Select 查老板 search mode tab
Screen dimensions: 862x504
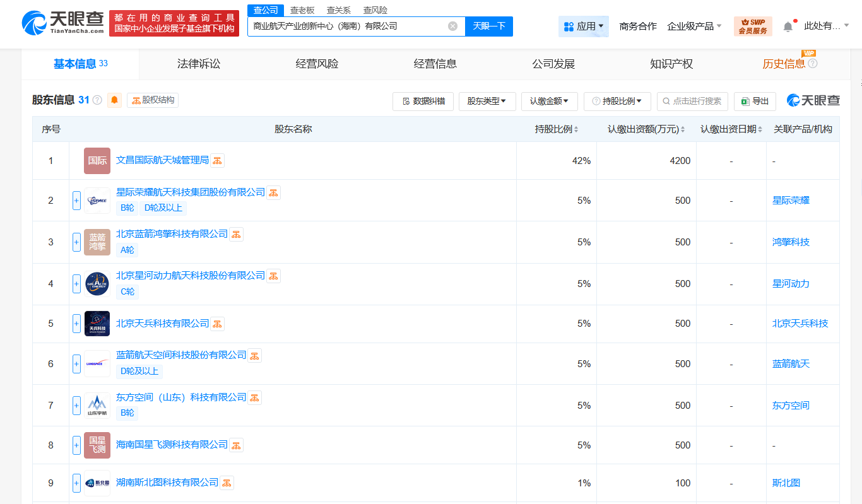tap(302, 10)
